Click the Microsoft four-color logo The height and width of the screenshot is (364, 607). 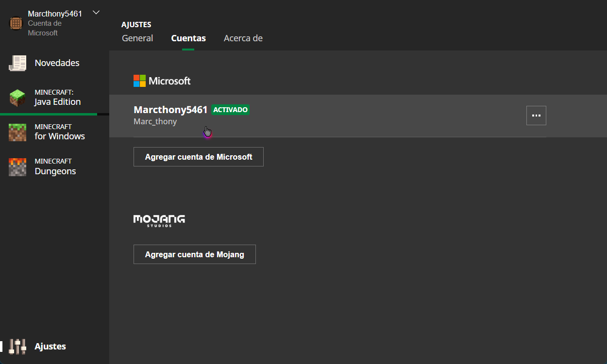[139, 81]
